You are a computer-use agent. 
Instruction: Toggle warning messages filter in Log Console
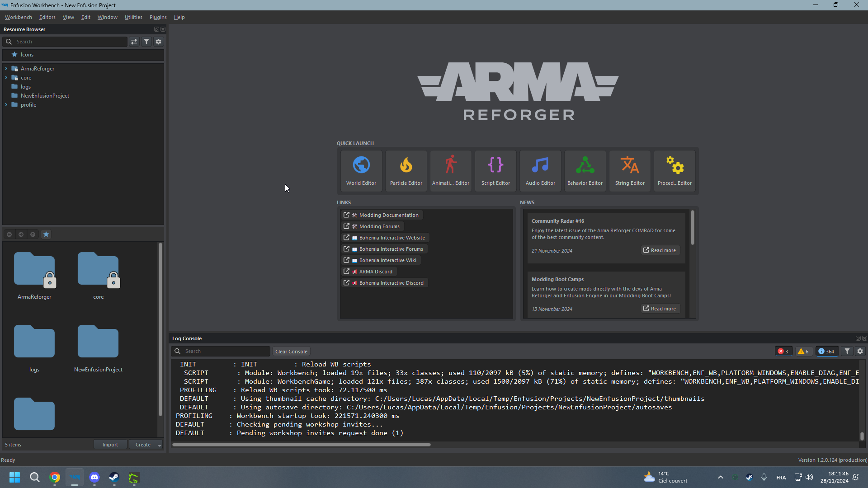pyautogui.click(x=803, y=351)
